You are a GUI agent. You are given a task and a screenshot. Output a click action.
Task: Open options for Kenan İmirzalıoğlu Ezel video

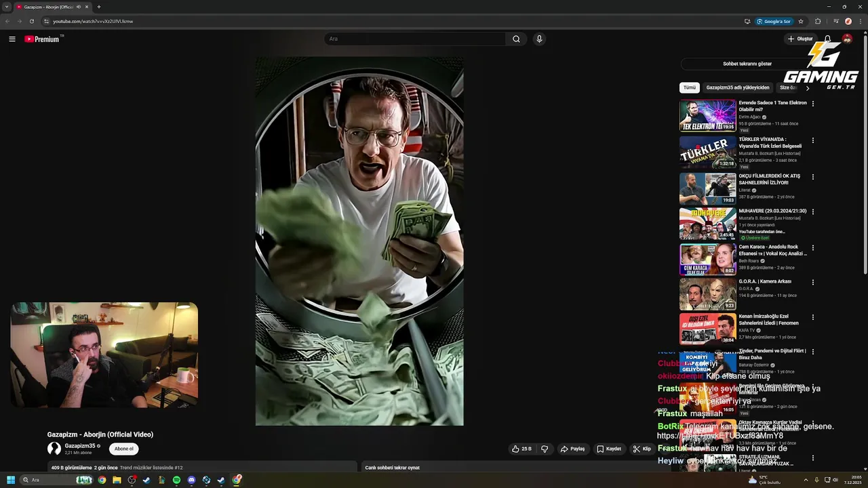click(x=813, y=317)
